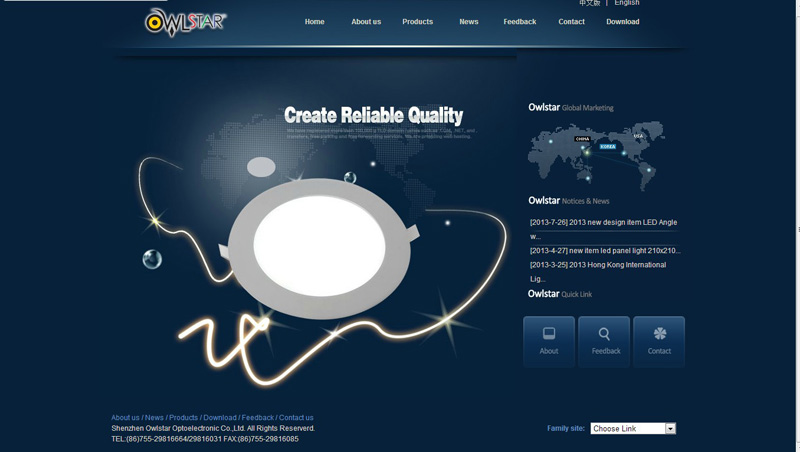
Task: Open Download in top navigation
Action: 622,21
